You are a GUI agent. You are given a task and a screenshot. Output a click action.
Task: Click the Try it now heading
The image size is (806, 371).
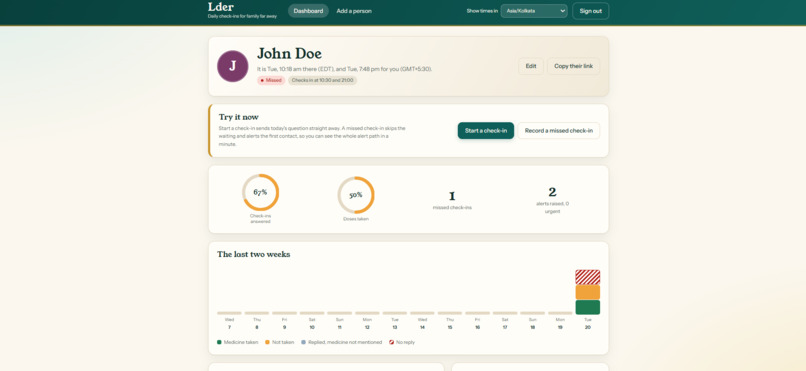click(x=239, y=117)
